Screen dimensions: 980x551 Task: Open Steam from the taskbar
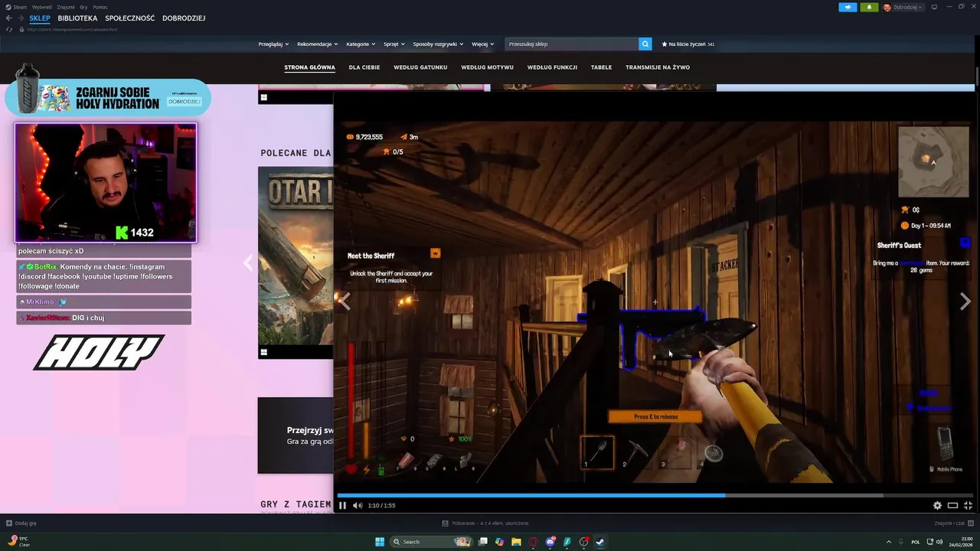click(600, 542)
